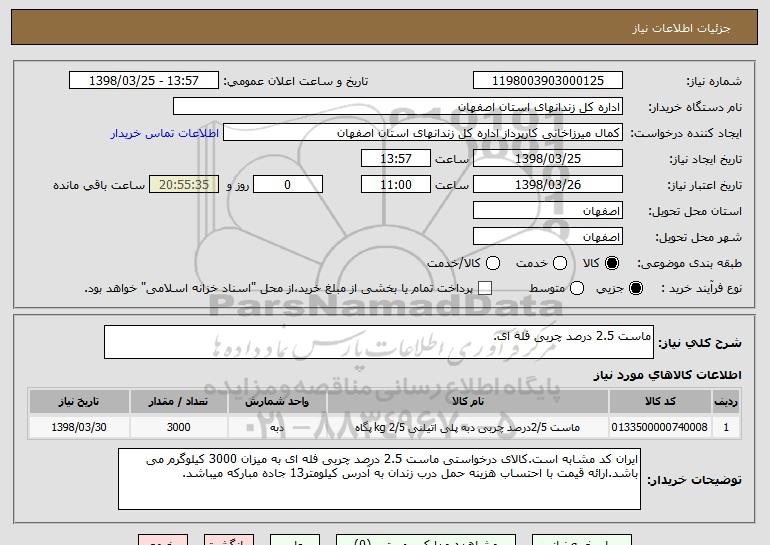
Task: Click the بازگشت back button
Action: pos(229,540)
